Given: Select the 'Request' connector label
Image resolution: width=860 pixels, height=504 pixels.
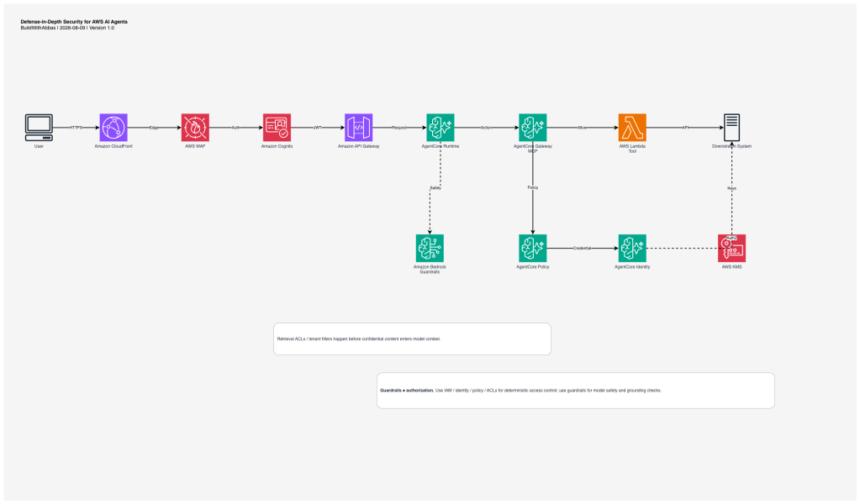Looking at the screenshot, I should click(399, 128).
